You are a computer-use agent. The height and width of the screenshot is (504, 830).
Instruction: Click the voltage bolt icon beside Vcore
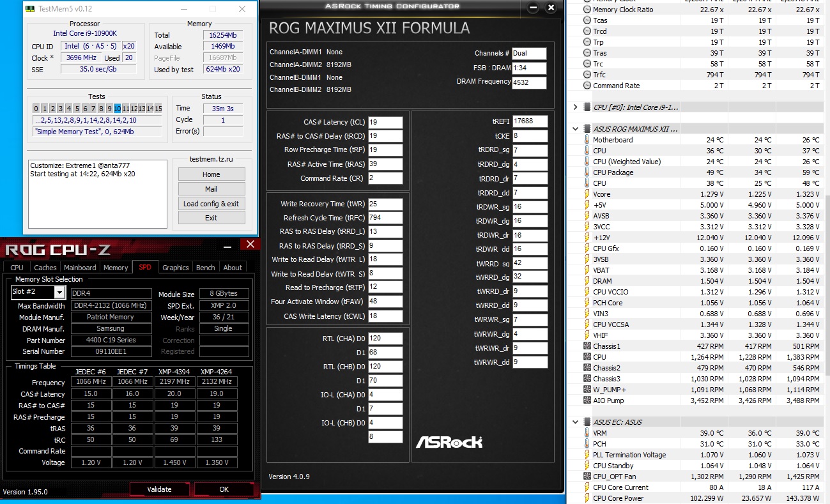[x=587, y=194]
